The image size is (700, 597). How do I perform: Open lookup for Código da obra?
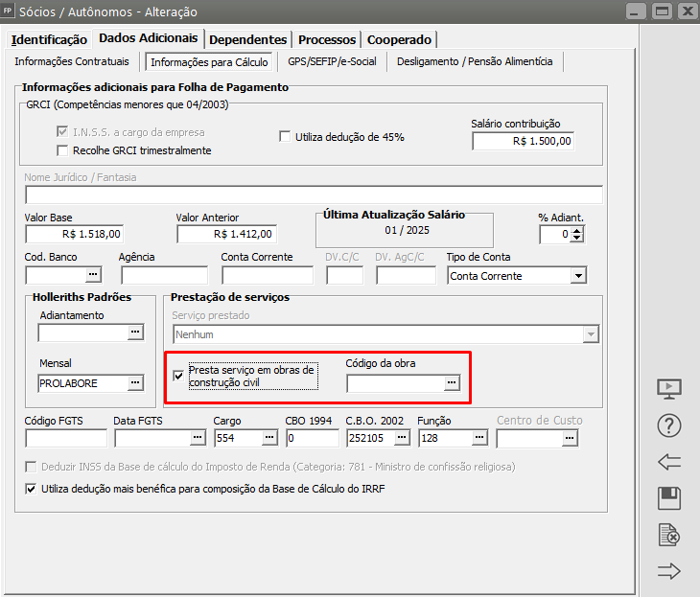point(452,383)
